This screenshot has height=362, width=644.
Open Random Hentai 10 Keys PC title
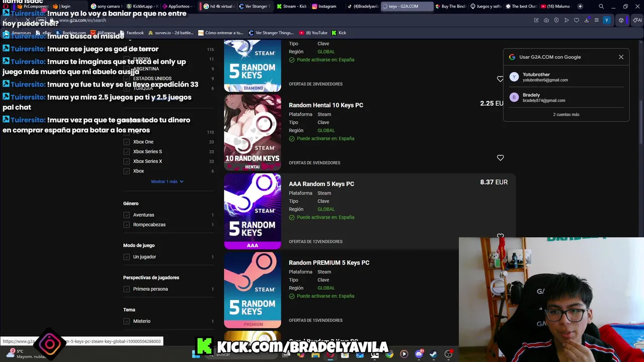tap(326, 105)
